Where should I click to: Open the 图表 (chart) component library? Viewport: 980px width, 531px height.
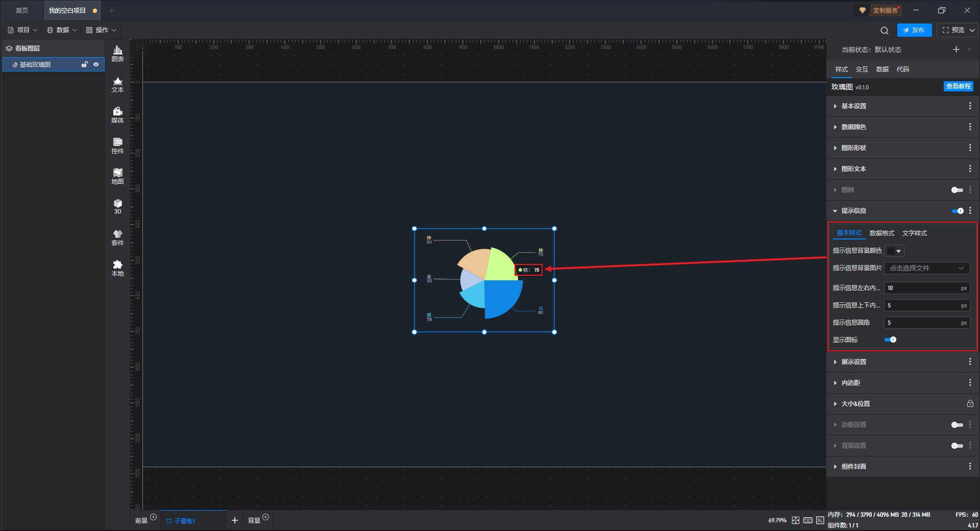117,54
